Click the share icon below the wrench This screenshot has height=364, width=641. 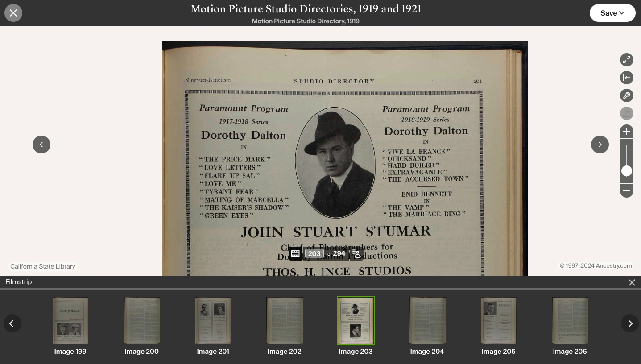pyautogui.click(x=626, y=113)
